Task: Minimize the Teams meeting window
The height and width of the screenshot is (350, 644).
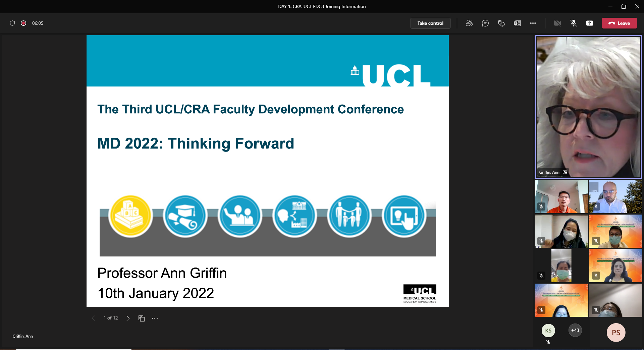Action: click(610, 6)
